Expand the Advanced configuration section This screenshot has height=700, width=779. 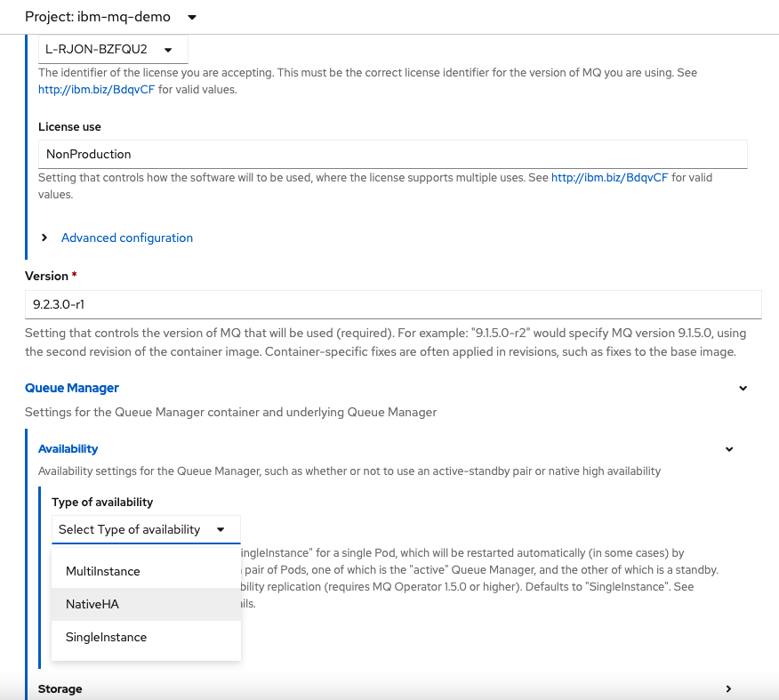[126, 237]
